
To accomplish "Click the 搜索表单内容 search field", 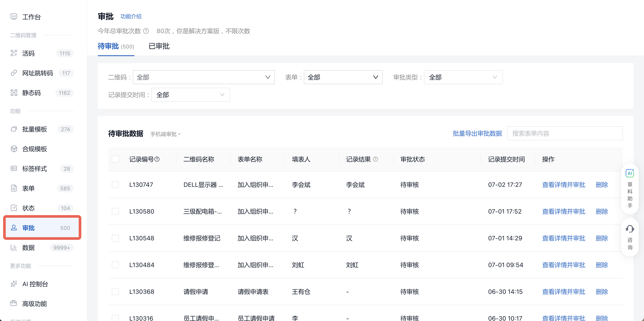I will point(565,134).
